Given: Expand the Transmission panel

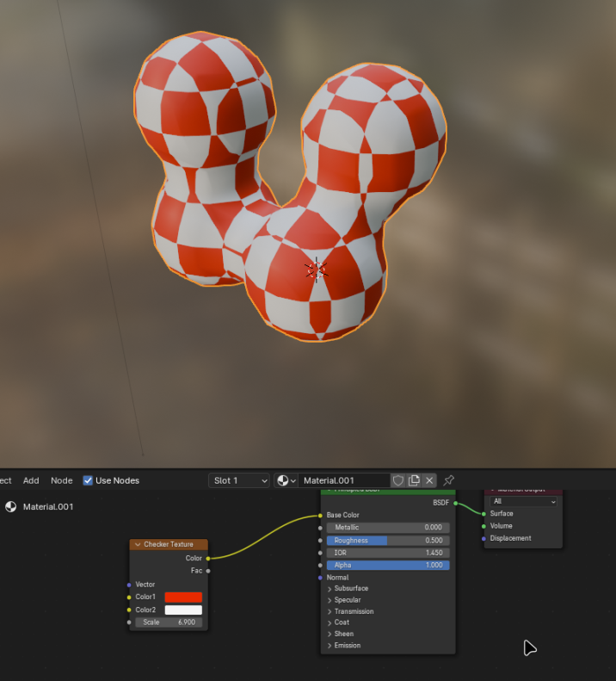Looking at the screenshot, I should click(350, 611).
